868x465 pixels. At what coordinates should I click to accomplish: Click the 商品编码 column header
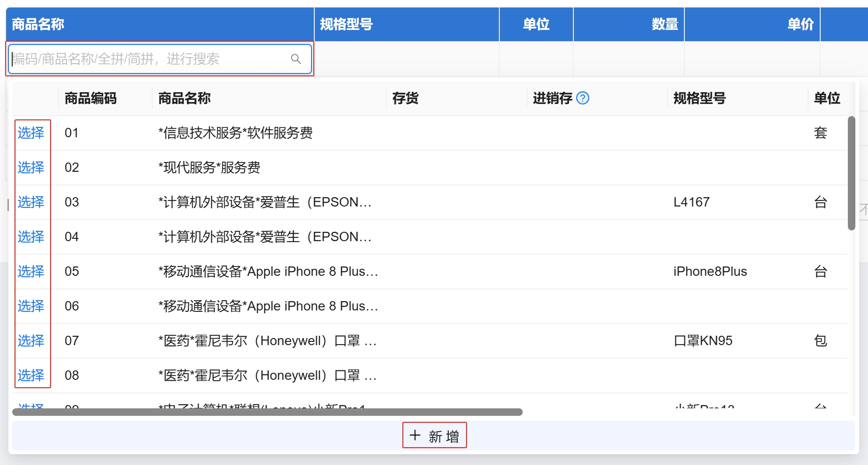tap(90, 98)
